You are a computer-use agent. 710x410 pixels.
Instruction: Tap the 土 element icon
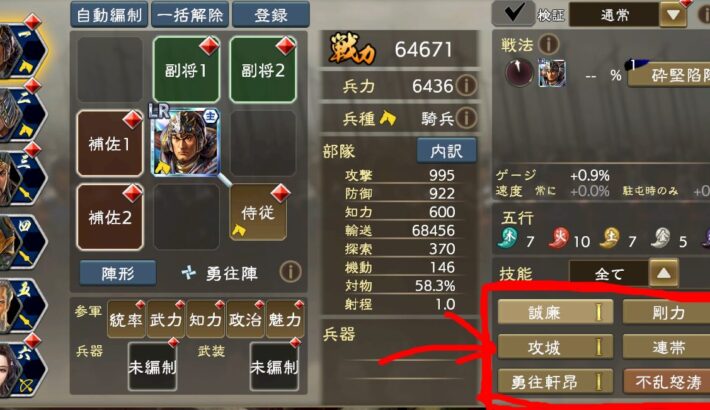click(x=609, y=238)
